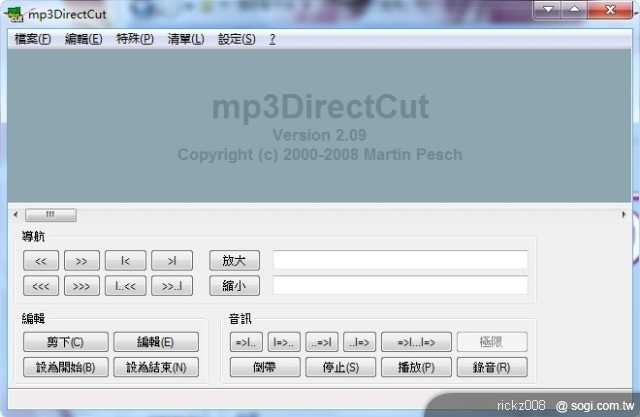Click the scrollbar left arrow
The image size is (640, 417).
[16, 215]
